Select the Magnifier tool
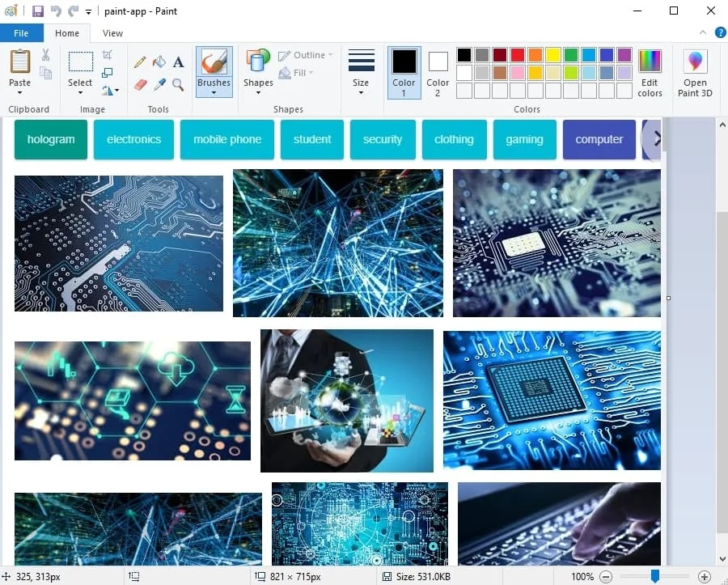The image size is (728, 585). [178, 84]
